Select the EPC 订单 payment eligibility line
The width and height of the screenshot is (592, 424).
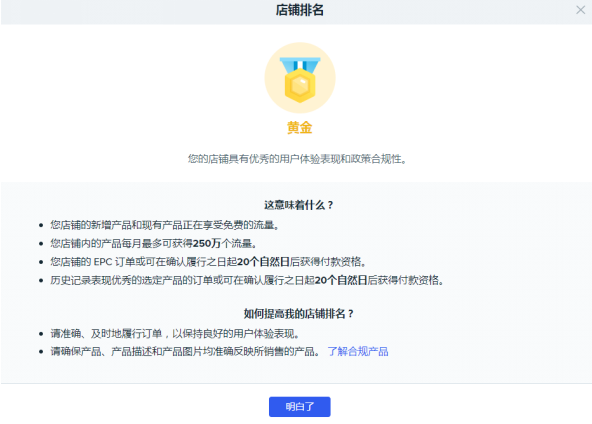pos(208,262)
